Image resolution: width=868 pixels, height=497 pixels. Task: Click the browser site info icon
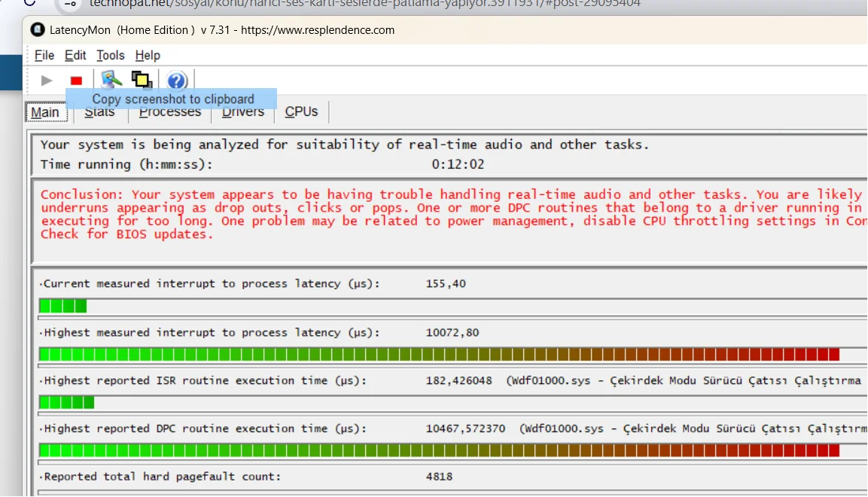point(70,3)
